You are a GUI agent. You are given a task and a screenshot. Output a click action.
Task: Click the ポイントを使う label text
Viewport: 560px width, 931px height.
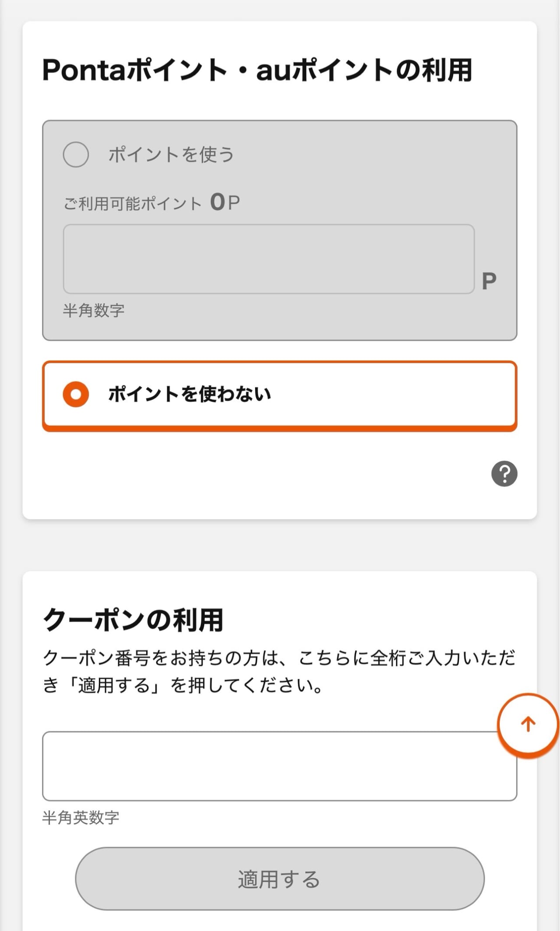[171, 154]
